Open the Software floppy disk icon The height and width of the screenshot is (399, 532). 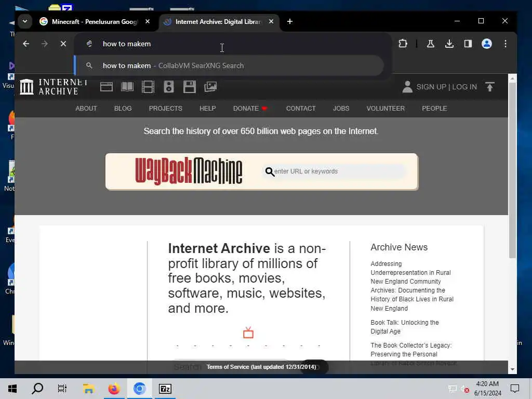coord(189,87)
